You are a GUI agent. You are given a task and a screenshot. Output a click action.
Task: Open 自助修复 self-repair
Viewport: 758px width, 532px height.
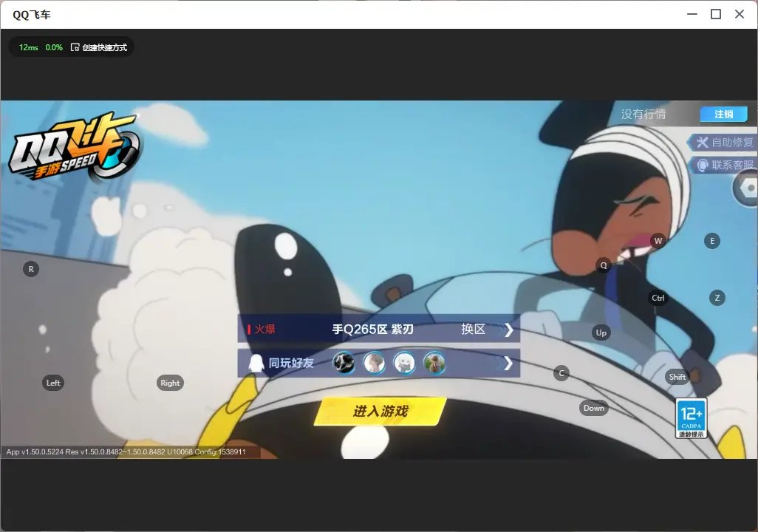(x=723, y=142)
